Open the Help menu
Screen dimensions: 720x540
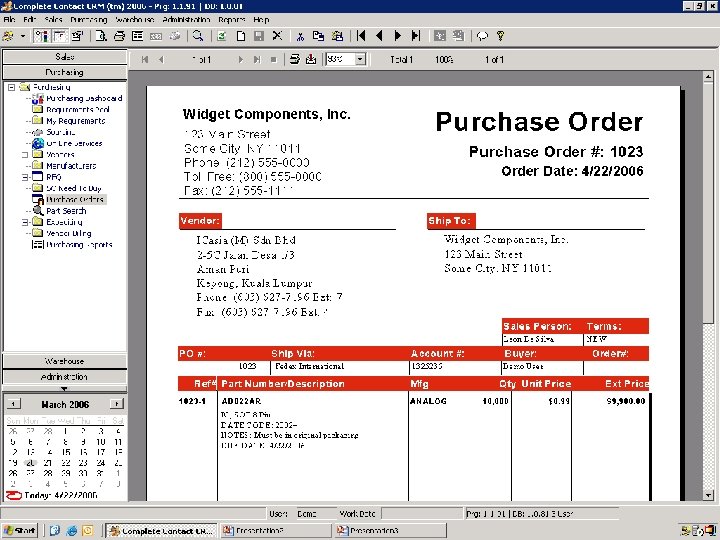pyautogui.click(x=261, y=20)
